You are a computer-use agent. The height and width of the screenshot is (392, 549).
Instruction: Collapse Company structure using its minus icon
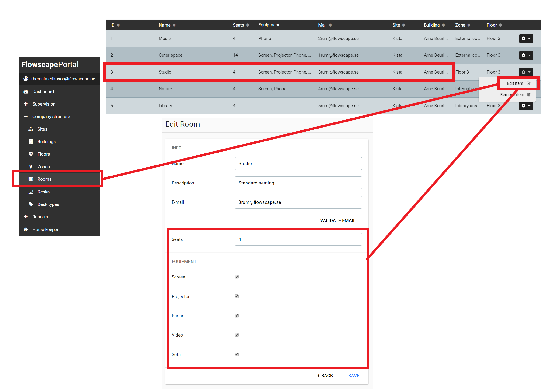(26, 116)
